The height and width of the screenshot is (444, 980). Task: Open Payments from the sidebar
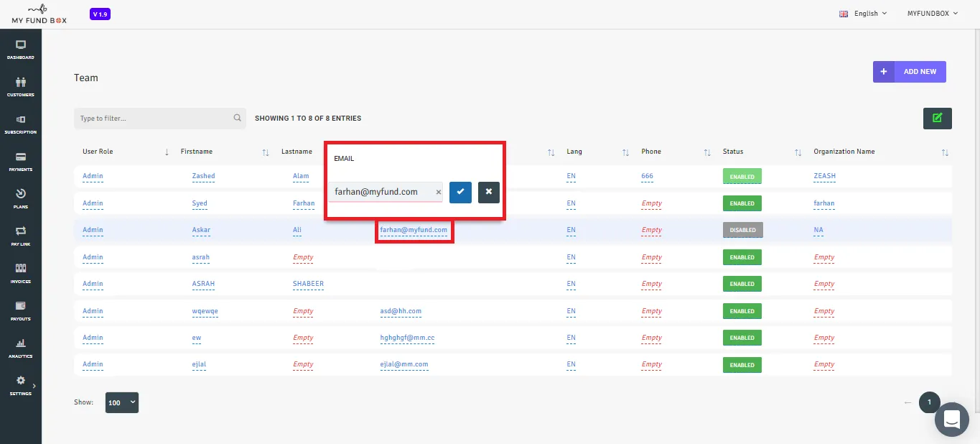[21, 162]
